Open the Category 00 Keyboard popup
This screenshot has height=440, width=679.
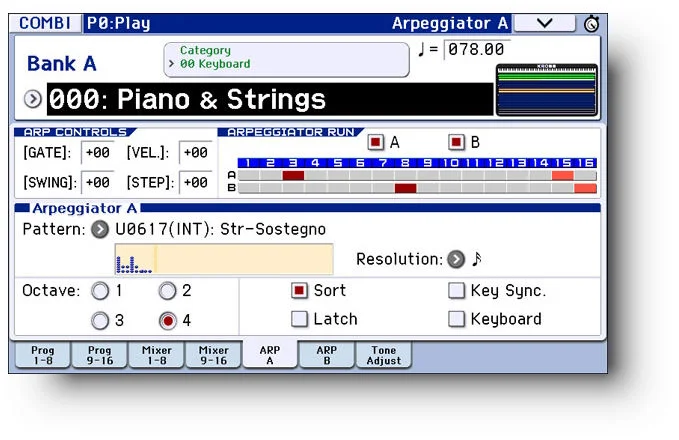(287, 60)
